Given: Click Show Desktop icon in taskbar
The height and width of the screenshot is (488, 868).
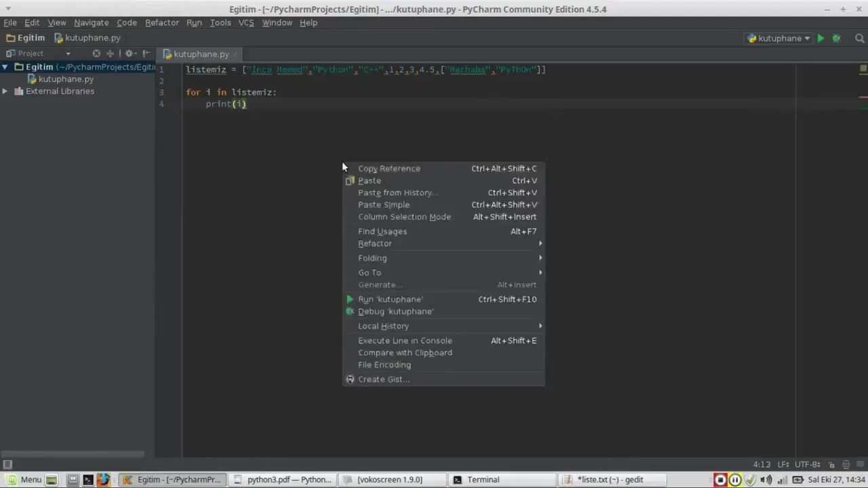Looking at the screenshot, I should [x=52, y=480].
